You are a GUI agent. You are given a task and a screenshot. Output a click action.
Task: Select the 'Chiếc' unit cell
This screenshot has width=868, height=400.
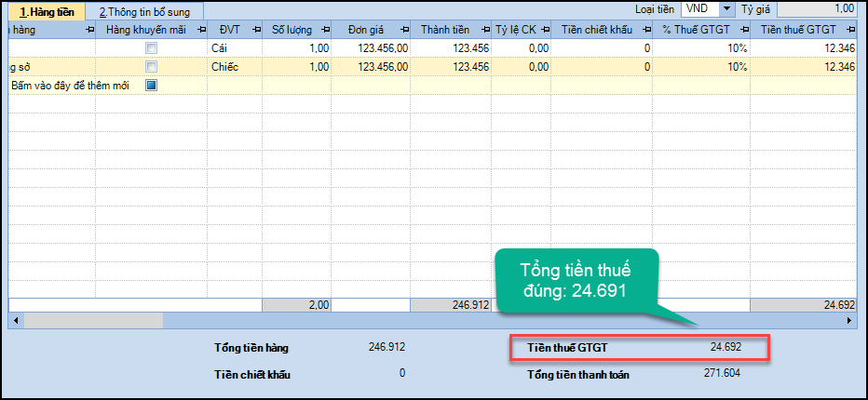235,67
